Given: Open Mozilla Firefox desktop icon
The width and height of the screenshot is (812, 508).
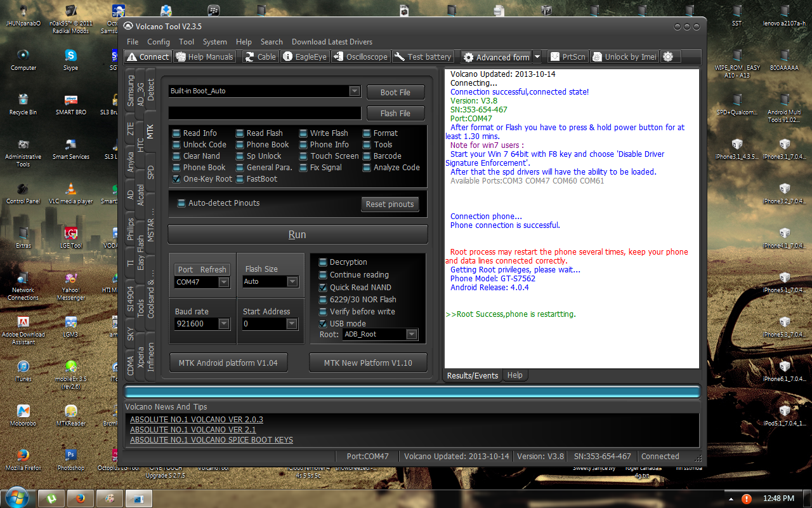Looking at the screenshot, I should pos(23,458).
